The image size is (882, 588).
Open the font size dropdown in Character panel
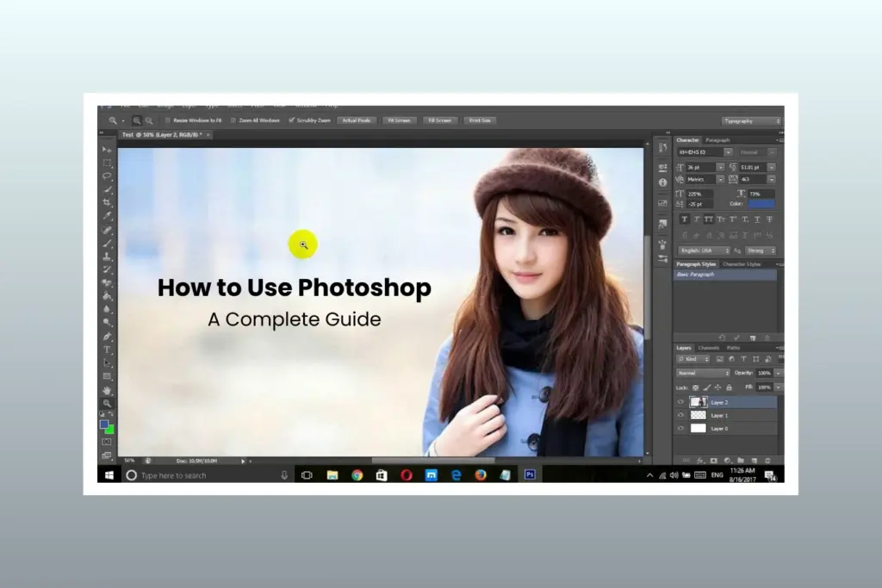tap(721, 168)
